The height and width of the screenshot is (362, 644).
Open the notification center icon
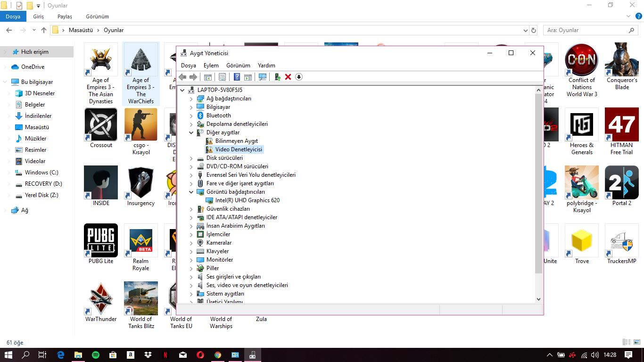pyautogui.click(x=628, y=355)
